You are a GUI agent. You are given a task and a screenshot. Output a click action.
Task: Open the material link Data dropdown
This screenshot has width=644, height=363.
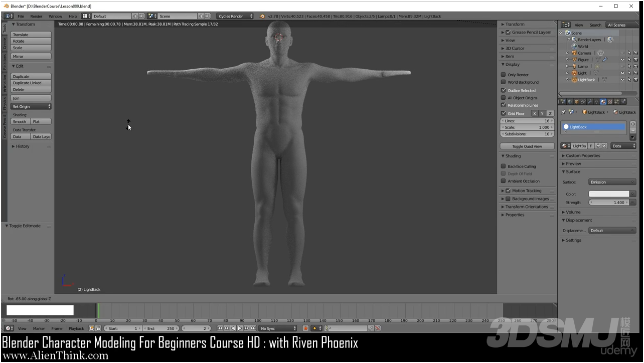(x=623, y=146)
